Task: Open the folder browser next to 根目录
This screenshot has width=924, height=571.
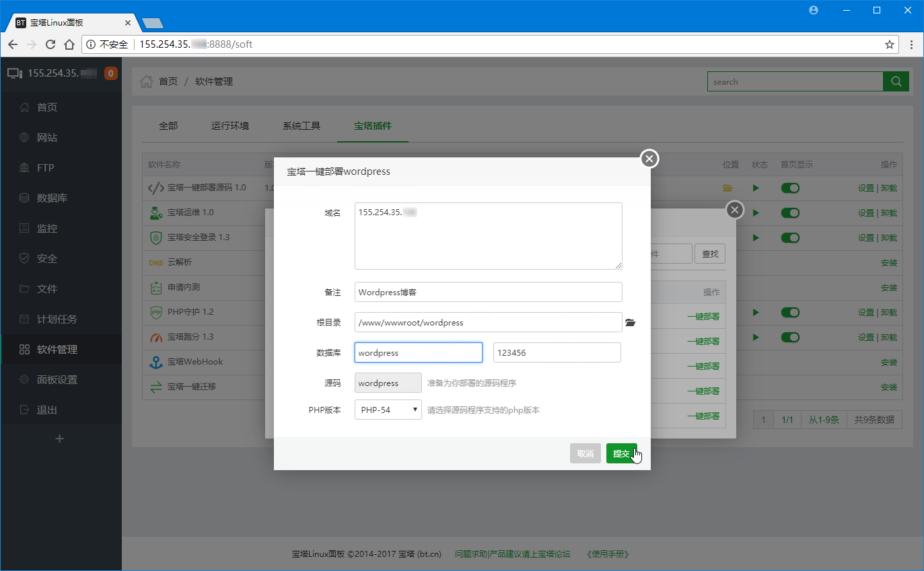Action: (x=630, y=323)
